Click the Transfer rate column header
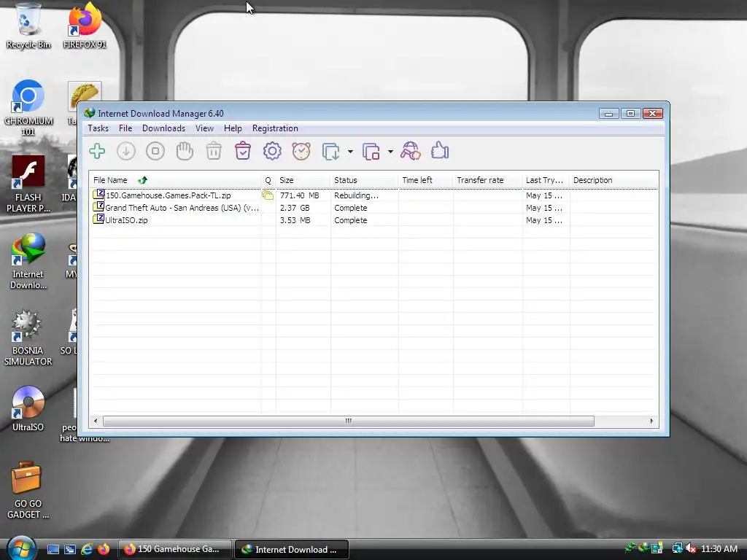Viewport: 747px width, 560px height. pos(487,180)
